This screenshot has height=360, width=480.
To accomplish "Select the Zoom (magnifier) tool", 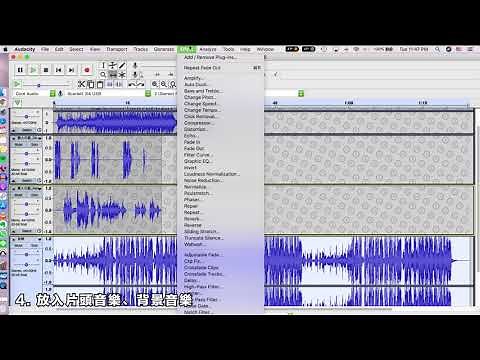I will click(103, 75).
